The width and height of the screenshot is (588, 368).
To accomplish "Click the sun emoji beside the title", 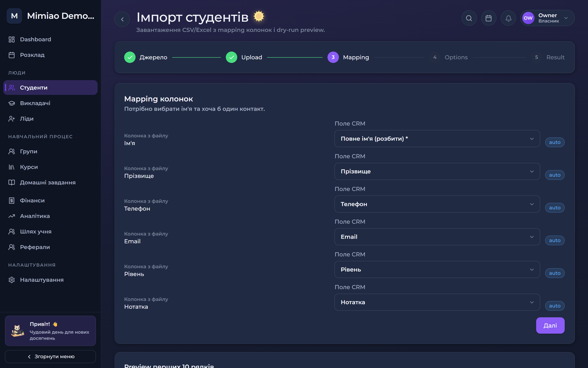I will (259, 16).
